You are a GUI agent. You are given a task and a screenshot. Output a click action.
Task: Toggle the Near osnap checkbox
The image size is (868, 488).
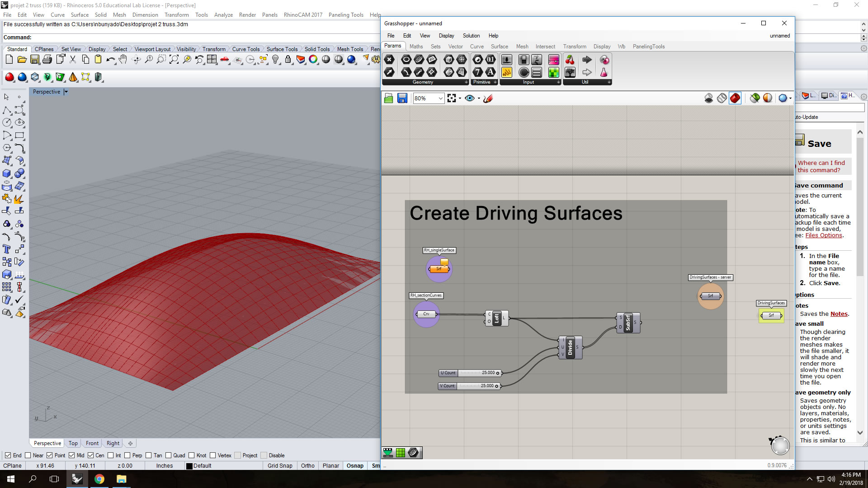28,455
